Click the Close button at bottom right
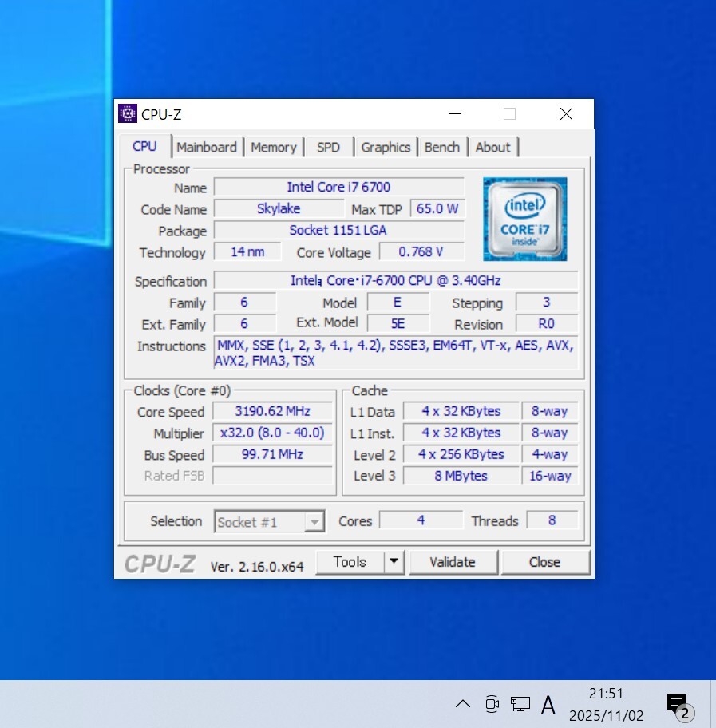This screenshot has width=716, height=728. click(x=544, y=562)
